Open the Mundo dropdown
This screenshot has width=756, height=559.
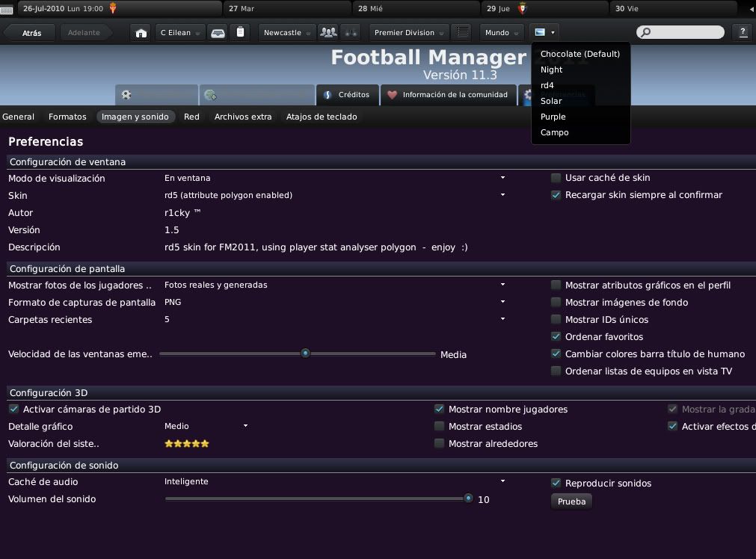coord(502,33)
